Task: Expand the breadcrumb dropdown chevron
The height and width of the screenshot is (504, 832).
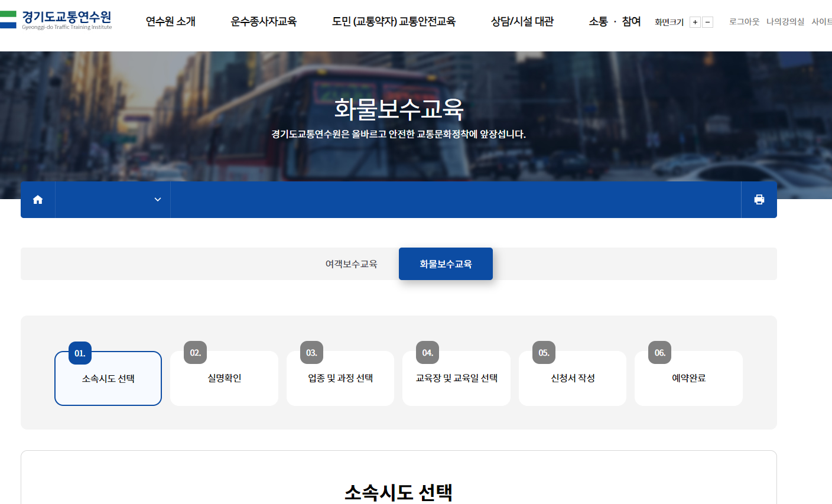Action: 157,200
